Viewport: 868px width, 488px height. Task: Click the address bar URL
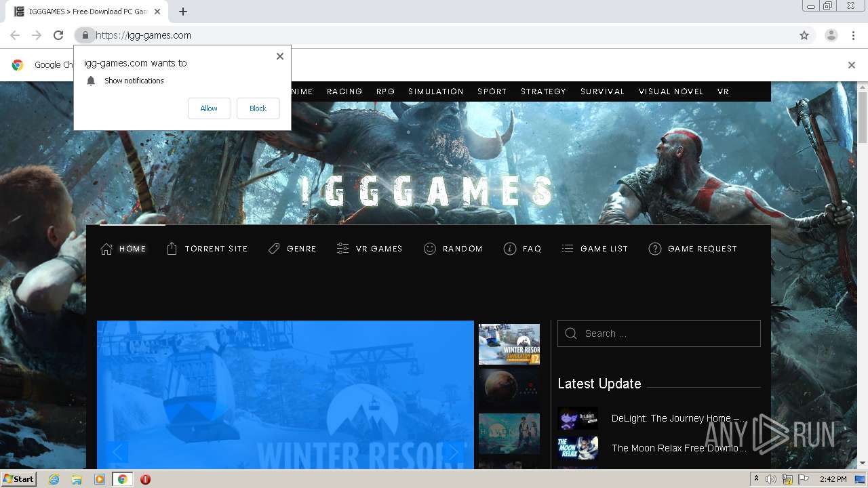pos(144,35)
